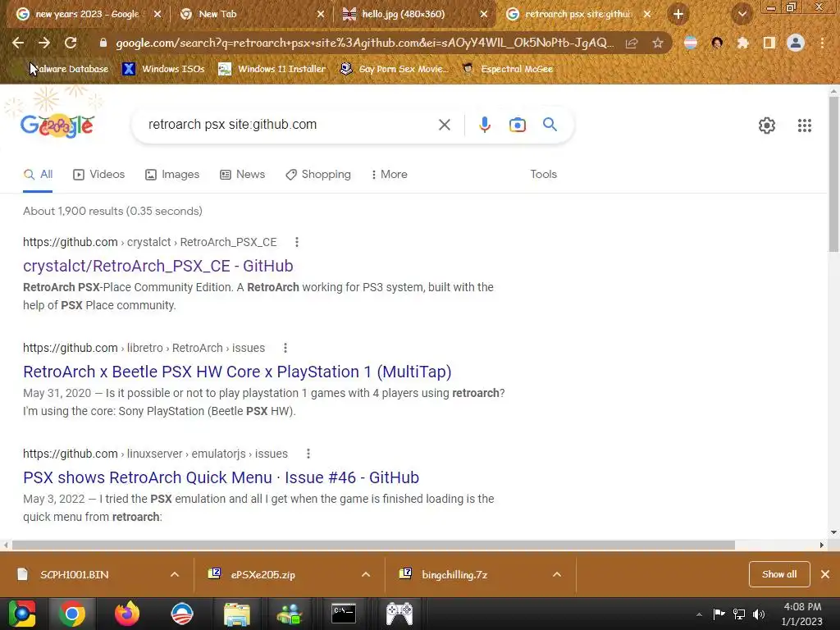Open PSX shows RetroArch Quick Menu result
This screenshot has height=630, width=840.
click(221, 477)
